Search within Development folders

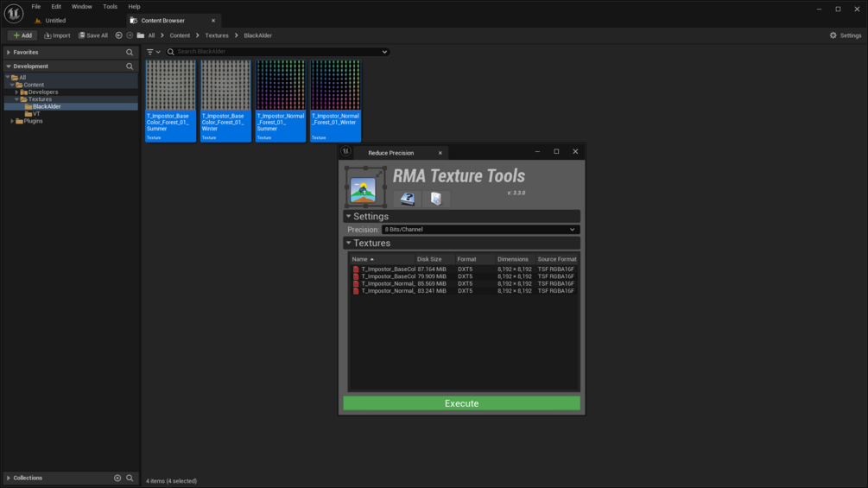[x=130, y=66]
